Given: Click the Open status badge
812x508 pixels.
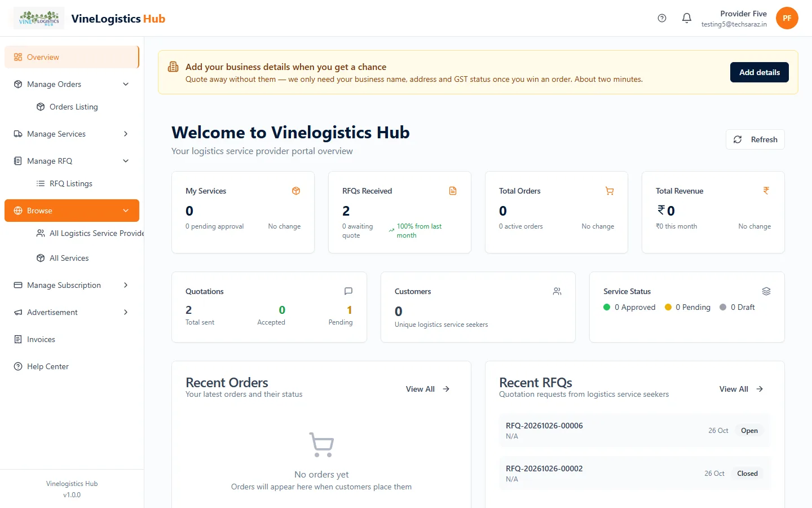Looking at the screenshot, I should pos(749,431).
